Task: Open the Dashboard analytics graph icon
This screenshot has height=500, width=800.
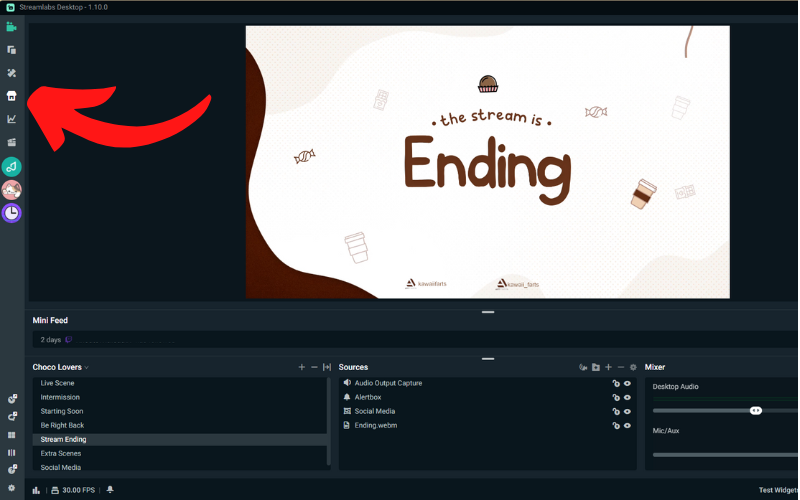Action: click(x=12, y=119)
